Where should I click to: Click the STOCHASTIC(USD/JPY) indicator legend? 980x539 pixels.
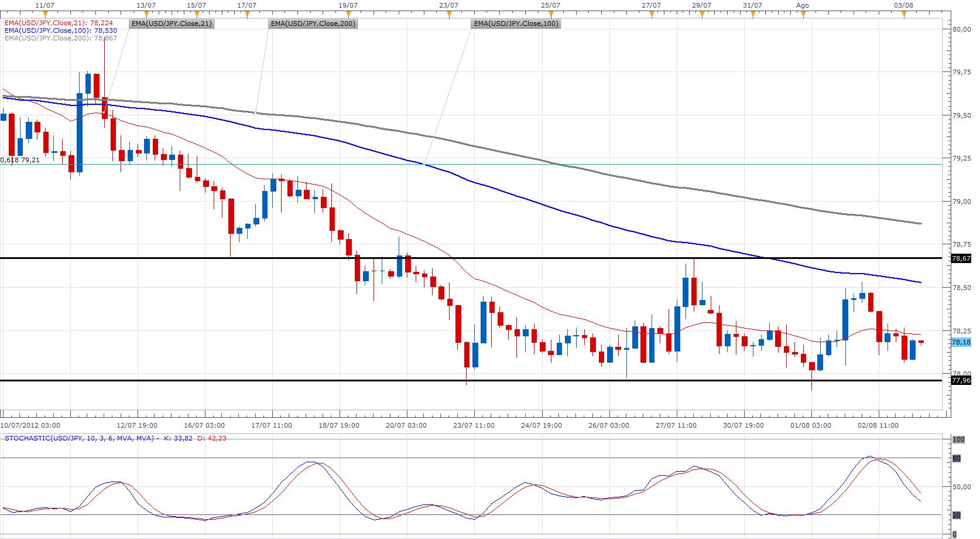click(79, 438)
